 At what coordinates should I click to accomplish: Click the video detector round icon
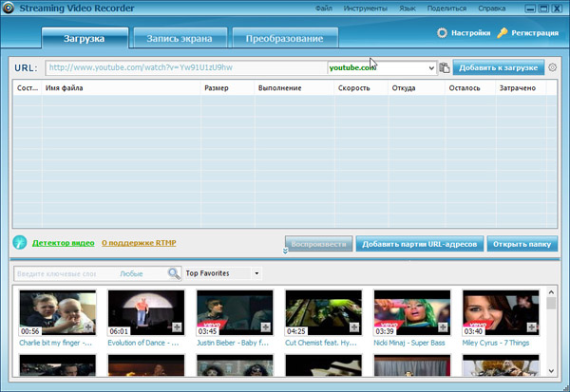[20, 243]
